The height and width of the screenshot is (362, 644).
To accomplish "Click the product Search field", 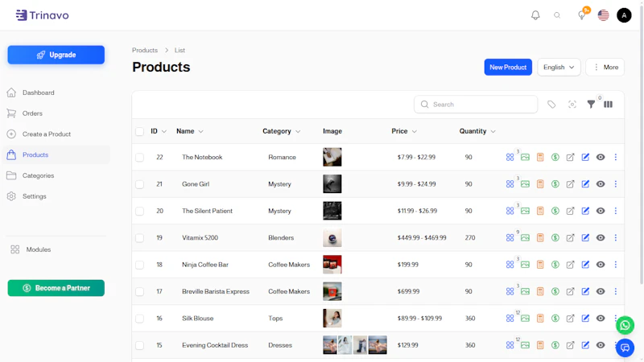I will click(x=476, y=105).
